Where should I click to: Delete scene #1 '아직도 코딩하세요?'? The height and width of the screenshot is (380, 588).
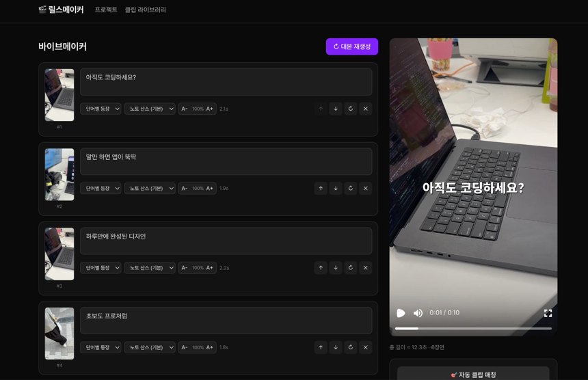tap(366, 109)
